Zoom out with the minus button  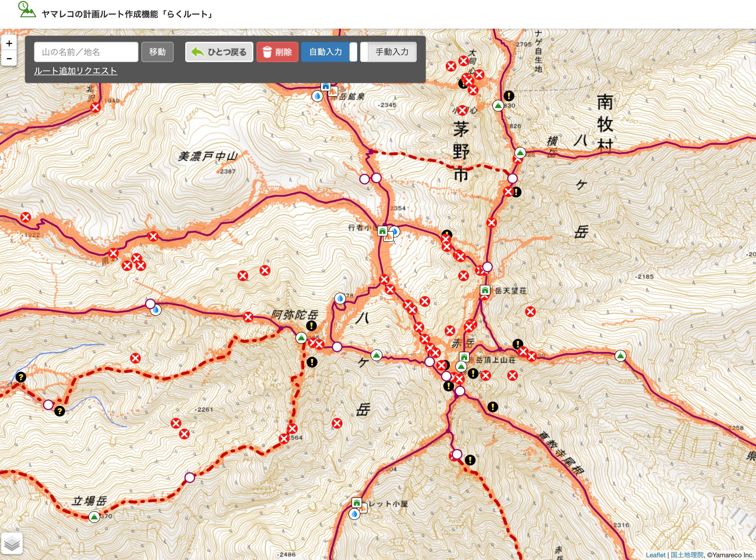click(9, 58)
